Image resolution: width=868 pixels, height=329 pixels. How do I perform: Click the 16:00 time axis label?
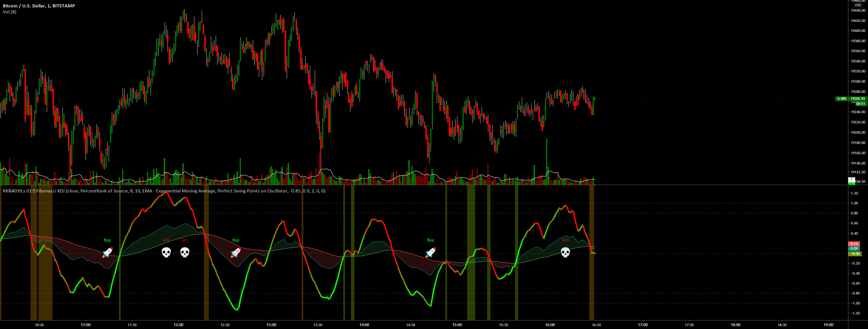pos(550,325)
